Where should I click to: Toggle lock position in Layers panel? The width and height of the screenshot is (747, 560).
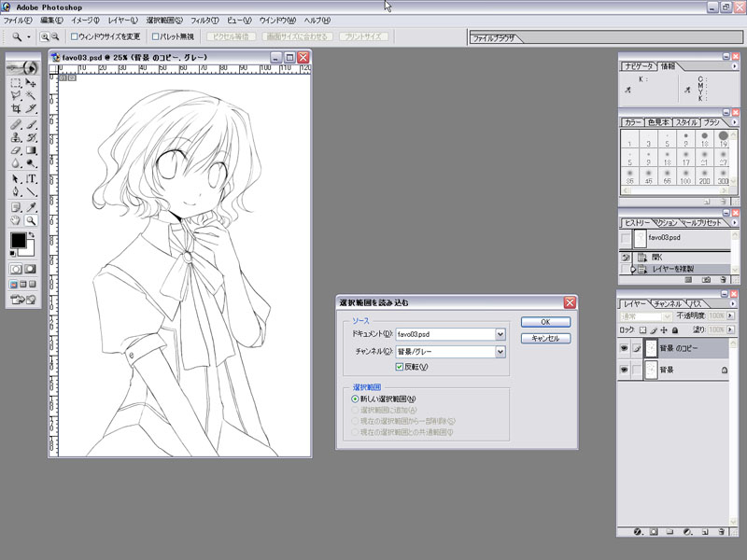pyautogui.click(x=664, y=329)
